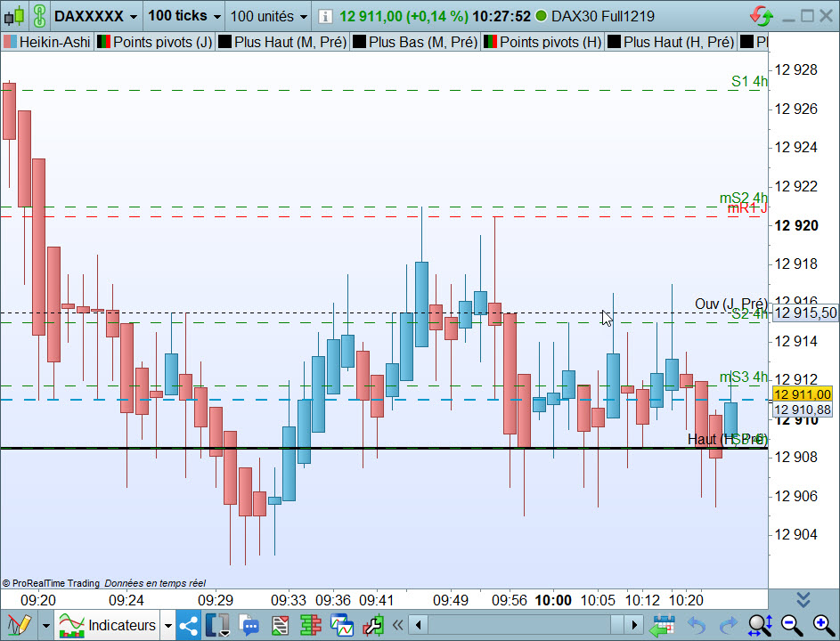Click the undo arrow icon

pyautogui.click(x=697, y=625)
